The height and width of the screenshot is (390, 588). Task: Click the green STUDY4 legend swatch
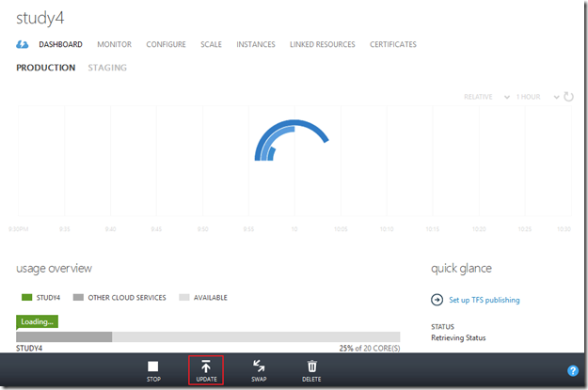pos(27,298)
